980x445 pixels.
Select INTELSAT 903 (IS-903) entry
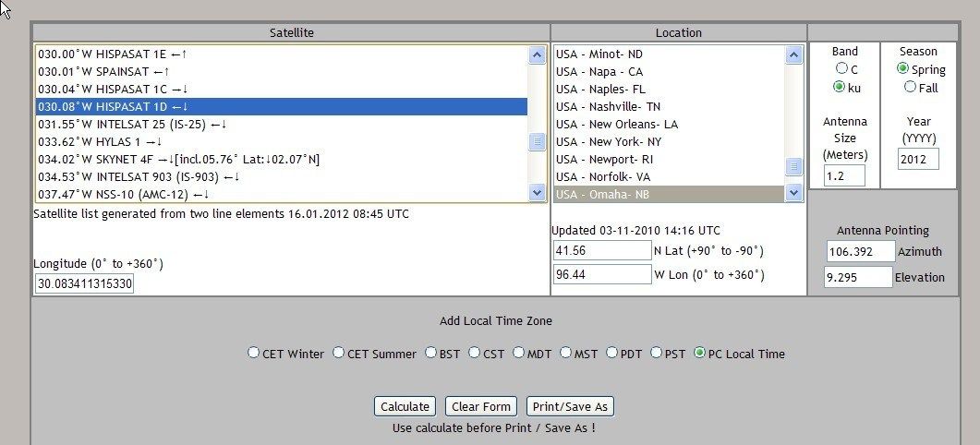point(281,177)
